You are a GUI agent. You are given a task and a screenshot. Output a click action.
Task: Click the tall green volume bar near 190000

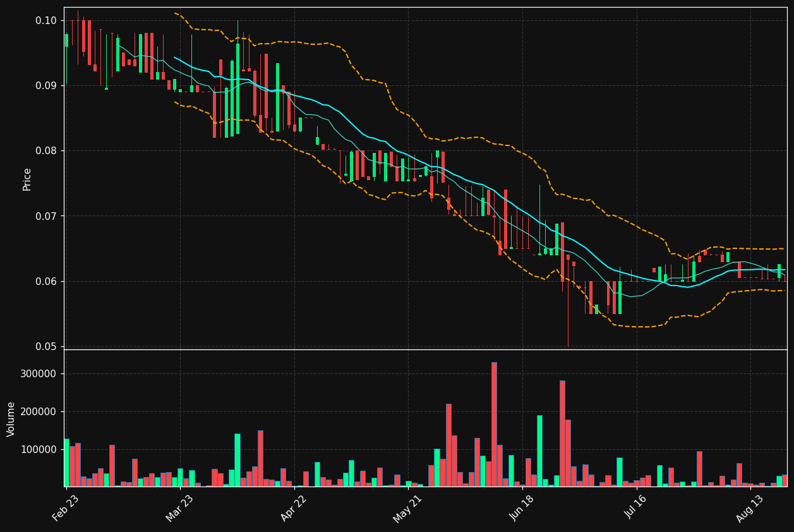coord(539,450)
